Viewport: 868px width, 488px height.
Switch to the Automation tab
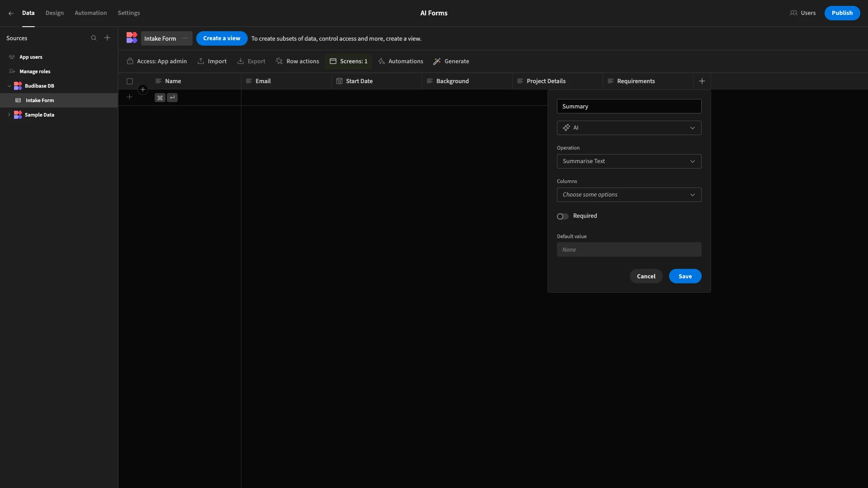click(91, 13)
